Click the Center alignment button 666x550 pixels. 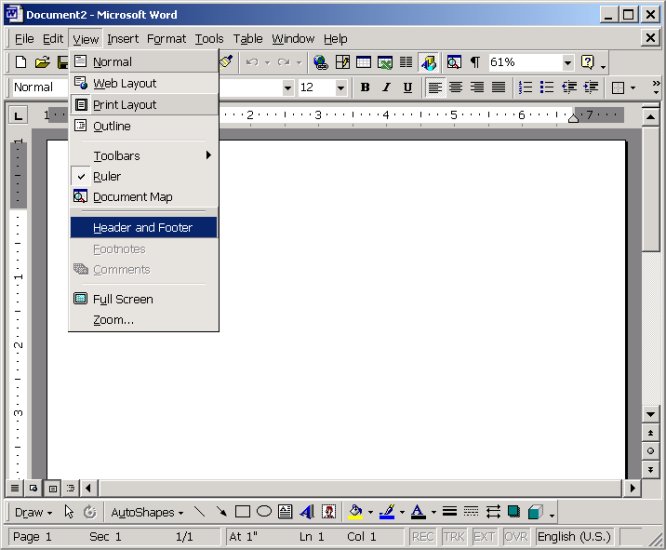pyautogui.click(x=456, y=88)
